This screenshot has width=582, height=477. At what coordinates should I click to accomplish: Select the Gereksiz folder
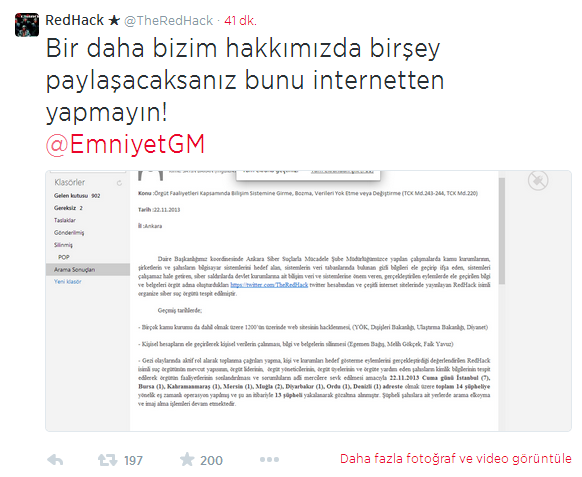coord(69,208)
